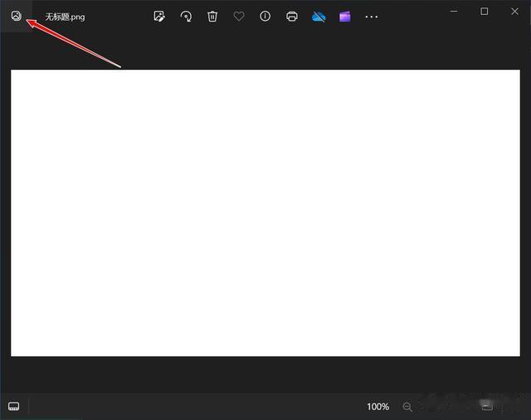Delete the image with trash icon

212,17
